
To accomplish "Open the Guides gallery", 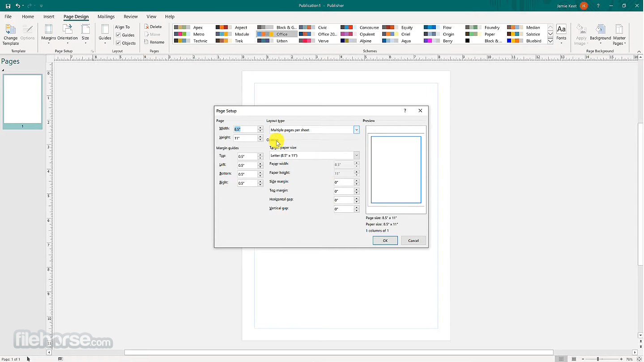I will point(105,35).
